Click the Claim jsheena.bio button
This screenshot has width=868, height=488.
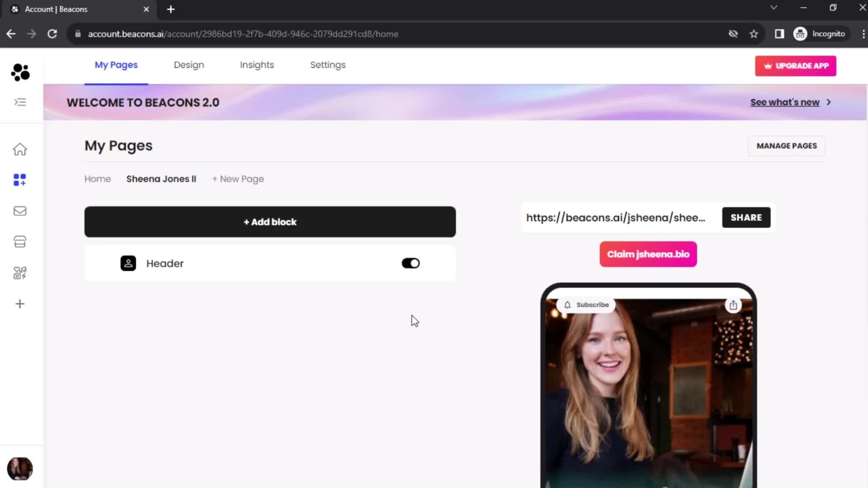(x=648, y=254)
